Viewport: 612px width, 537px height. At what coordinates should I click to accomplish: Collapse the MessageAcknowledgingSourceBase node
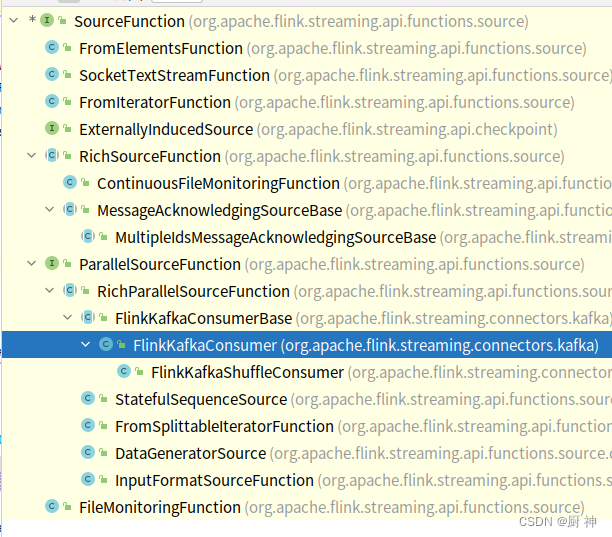(x=50, y=210)
